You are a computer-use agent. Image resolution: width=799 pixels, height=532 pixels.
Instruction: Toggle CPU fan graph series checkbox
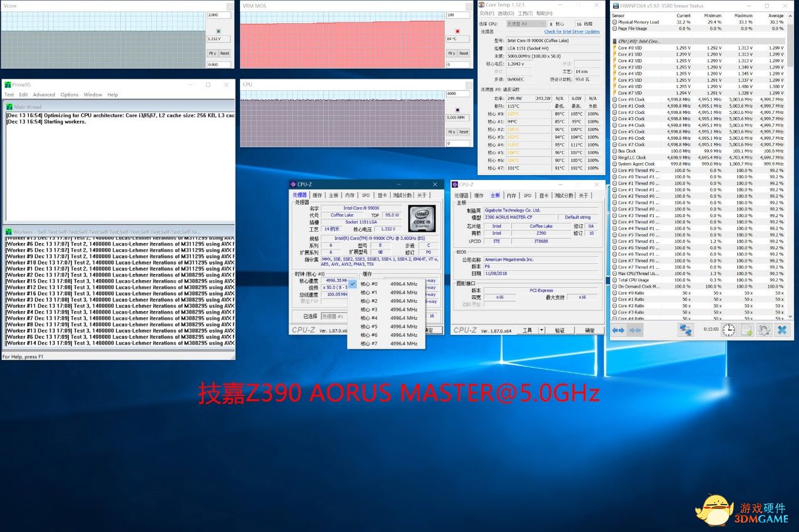(457, 109)
